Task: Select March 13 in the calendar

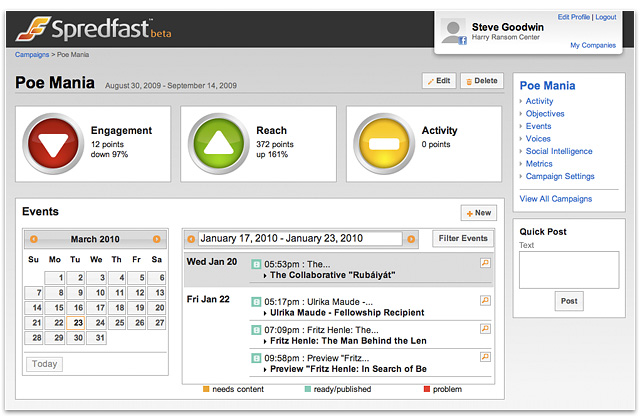Action: pyautogui.click(x=157, y=293)
